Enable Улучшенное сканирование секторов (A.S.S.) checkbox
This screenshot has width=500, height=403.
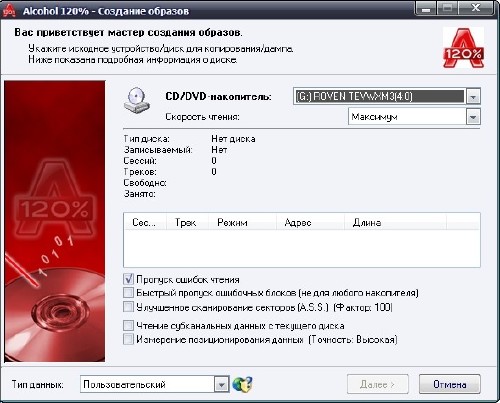coord(128,307)
